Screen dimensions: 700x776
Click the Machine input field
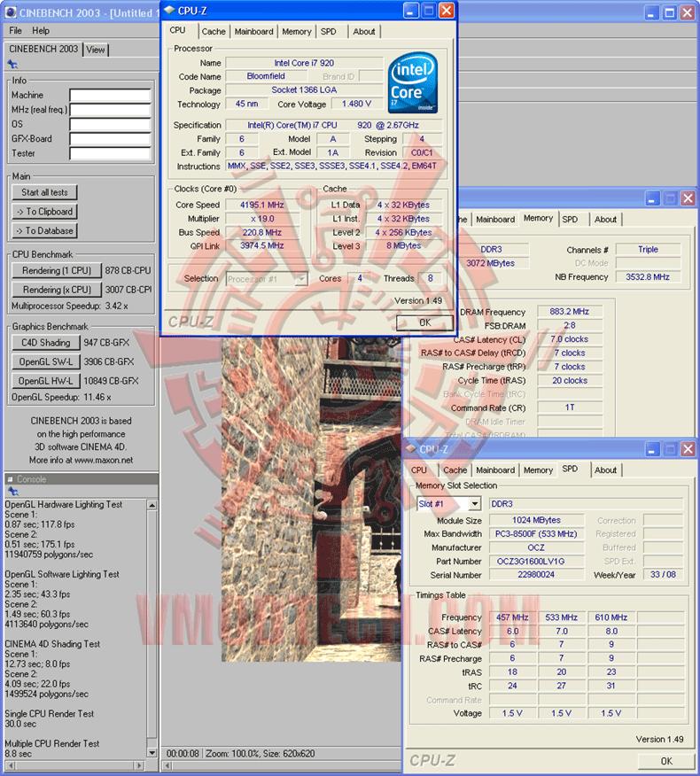point(110,95)
